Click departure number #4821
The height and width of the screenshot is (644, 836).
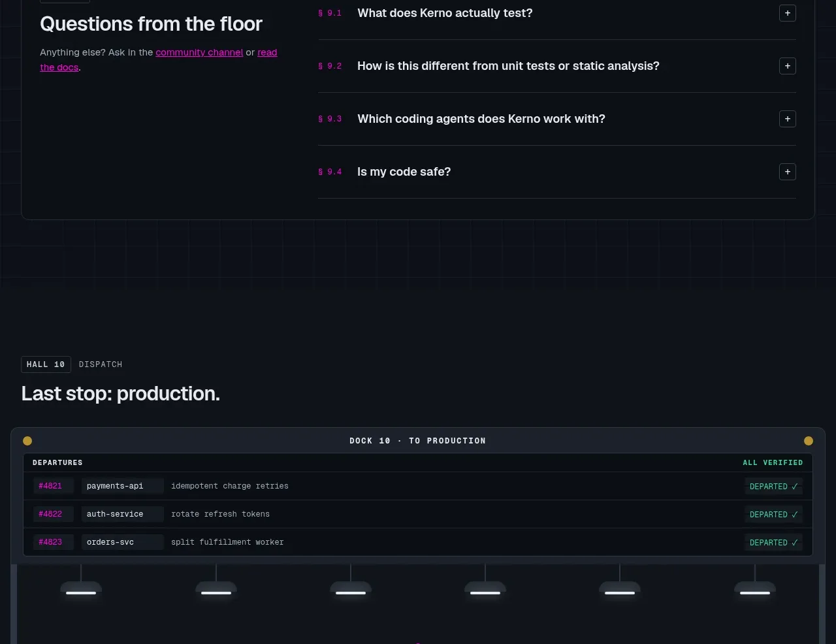tap(54, 486)
